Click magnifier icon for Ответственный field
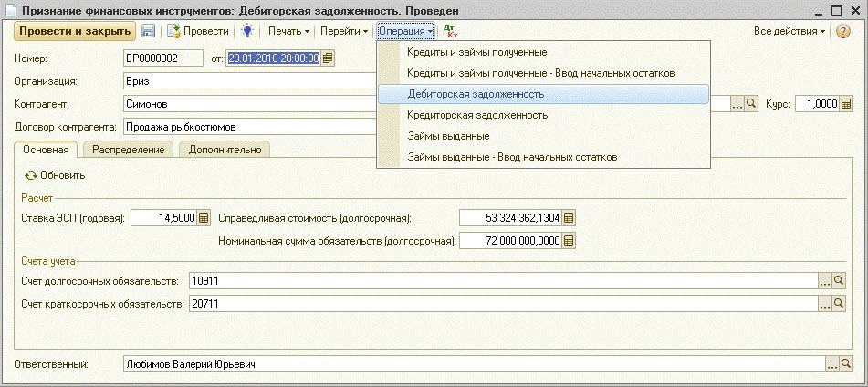868x387 pixels. click(845, 365)
